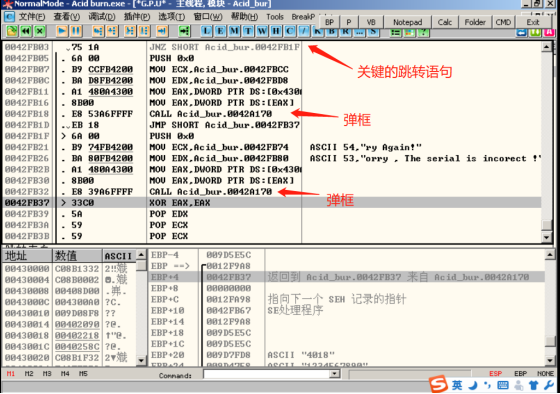The height and width of the screenshot is (394, 560).
Task: Click the Step over toolbar icon
Action: [112, 31]
